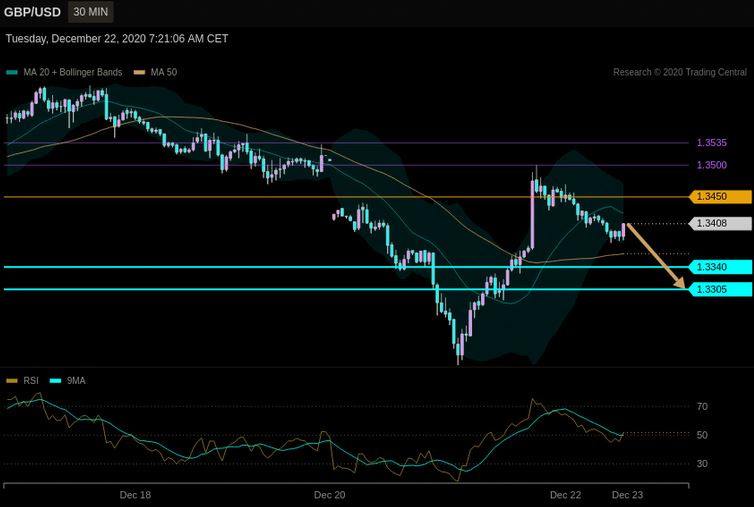Select the 1.3305 support price tag
The image size is (754, 507).
click(720, 289)
